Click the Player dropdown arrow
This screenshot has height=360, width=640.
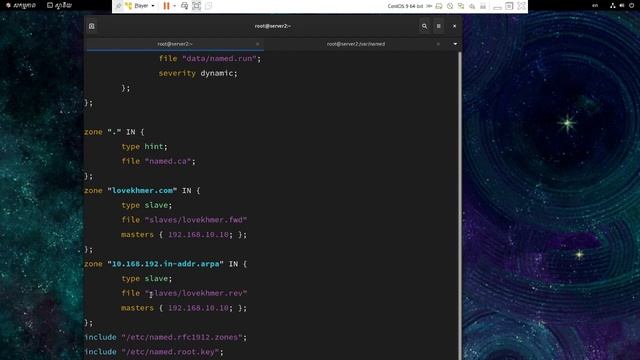point(153,6)
